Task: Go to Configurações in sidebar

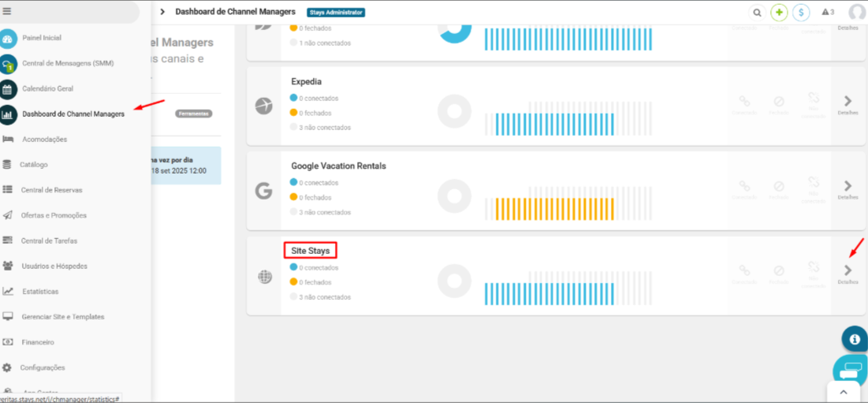Action: coord(42,368)
